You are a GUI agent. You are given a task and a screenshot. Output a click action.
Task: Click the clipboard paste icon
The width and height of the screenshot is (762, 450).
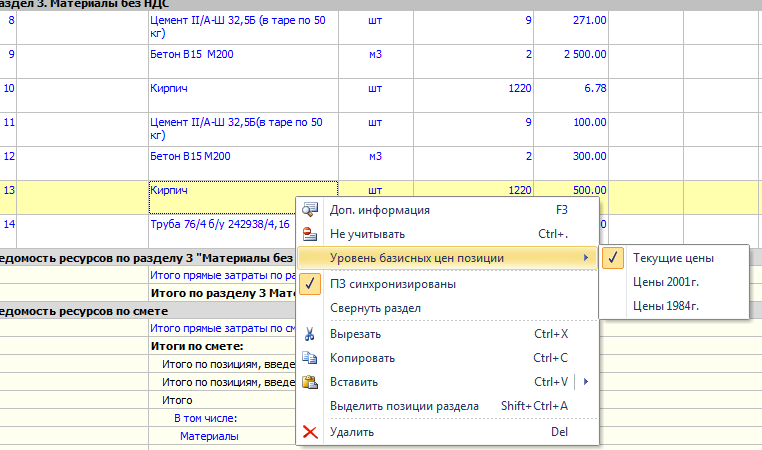(x=311, y=382)
